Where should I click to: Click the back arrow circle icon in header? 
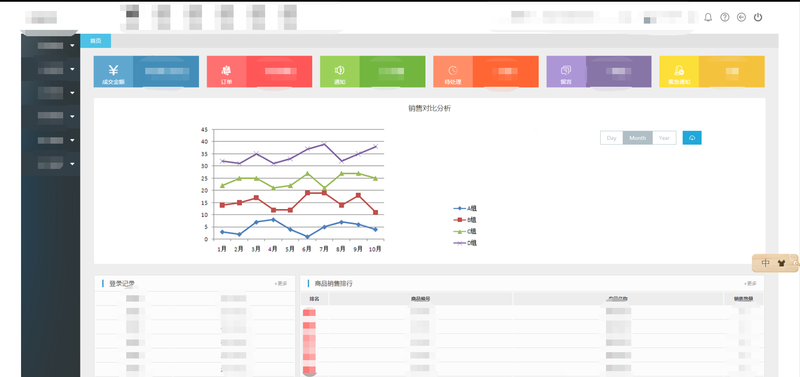(x=741, y=17)
